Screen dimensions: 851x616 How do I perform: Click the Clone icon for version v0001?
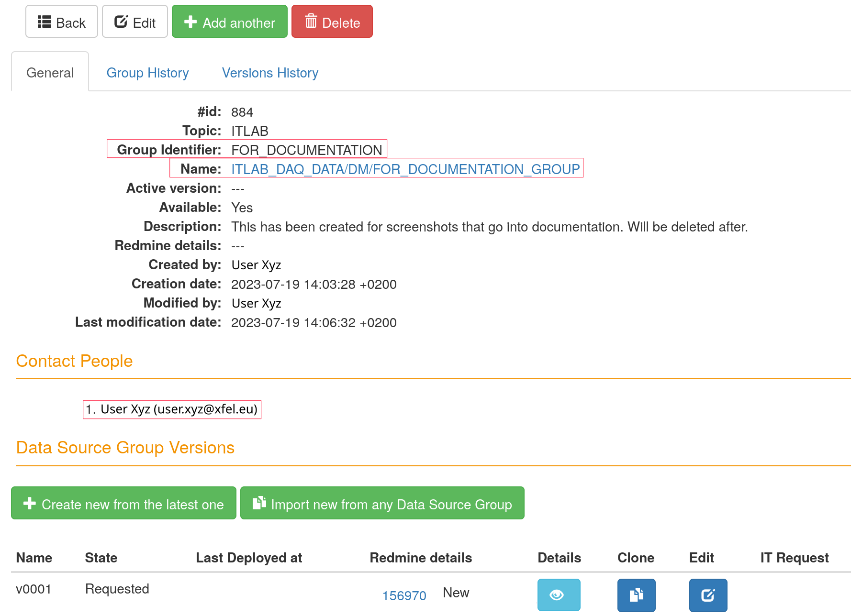[x=636, y=595]
